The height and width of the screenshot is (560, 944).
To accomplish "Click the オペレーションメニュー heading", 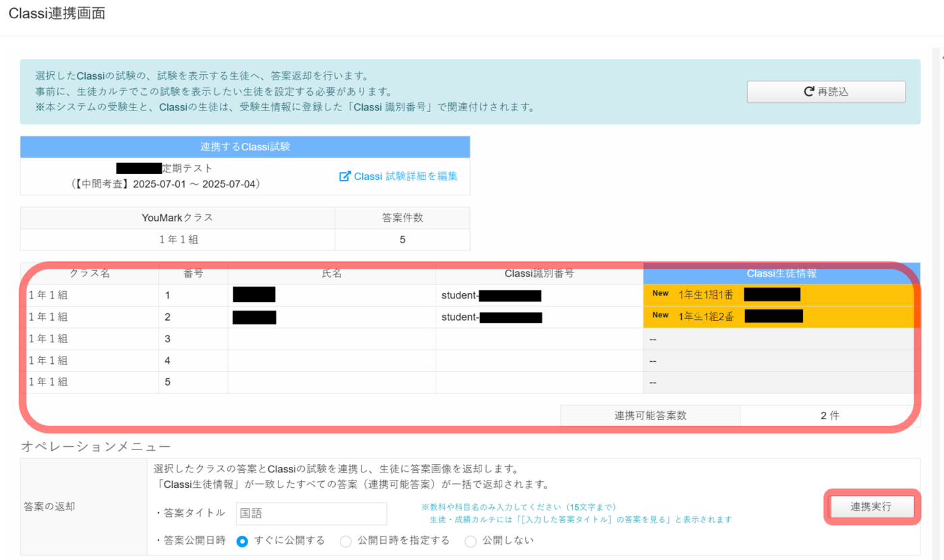I will tap(96, 446).
